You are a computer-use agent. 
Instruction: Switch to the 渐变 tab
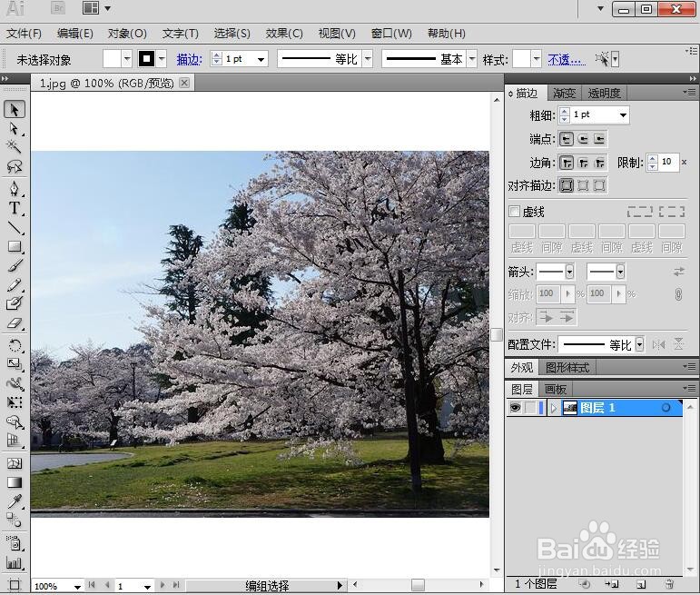point(565,93)
